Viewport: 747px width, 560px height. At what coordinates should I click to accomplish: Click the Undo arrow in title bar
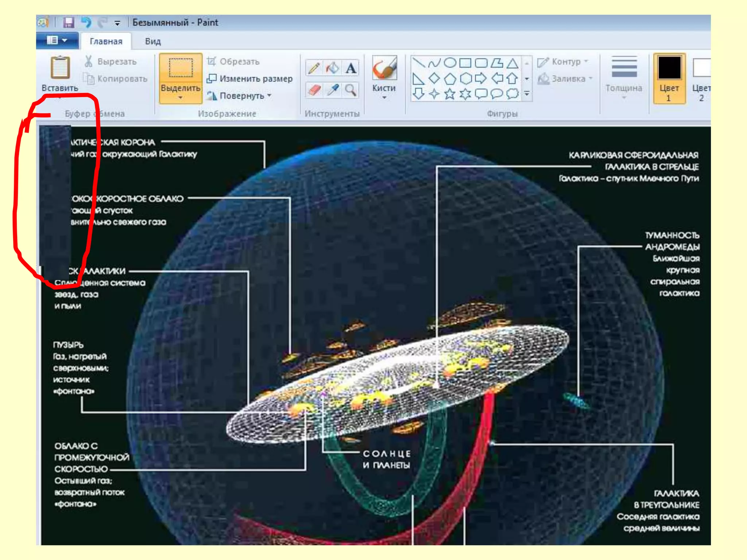pos(86,23)
